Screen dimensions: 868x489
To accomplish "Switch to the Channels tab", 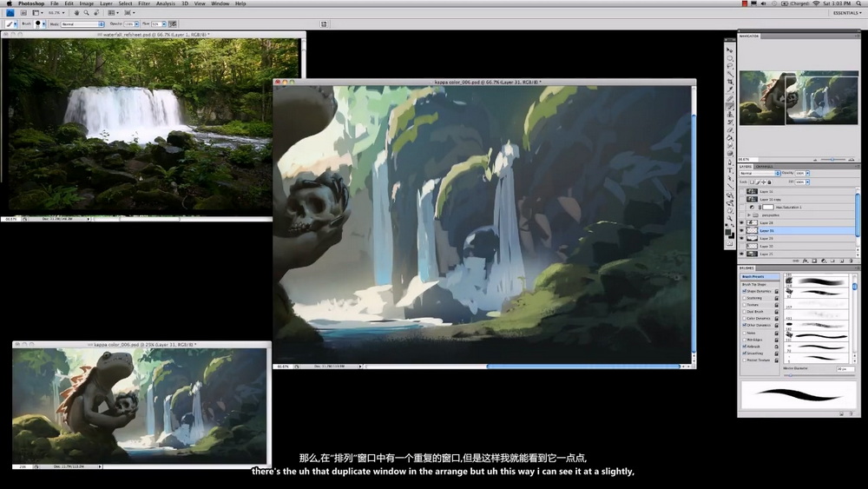I will [765, 166].
